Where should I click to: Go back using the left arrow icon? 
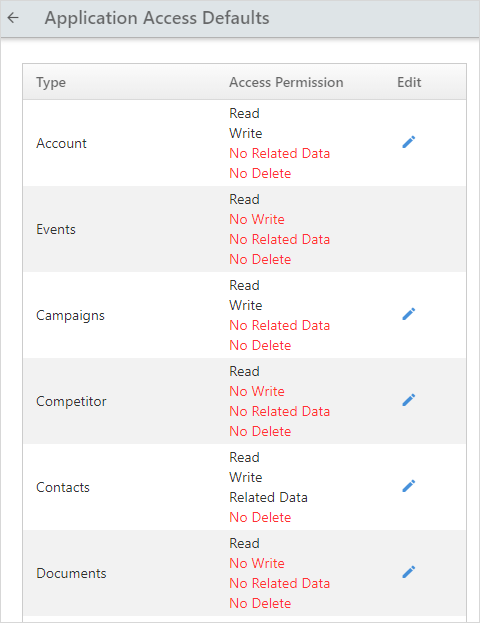click(x=13, y=18)
